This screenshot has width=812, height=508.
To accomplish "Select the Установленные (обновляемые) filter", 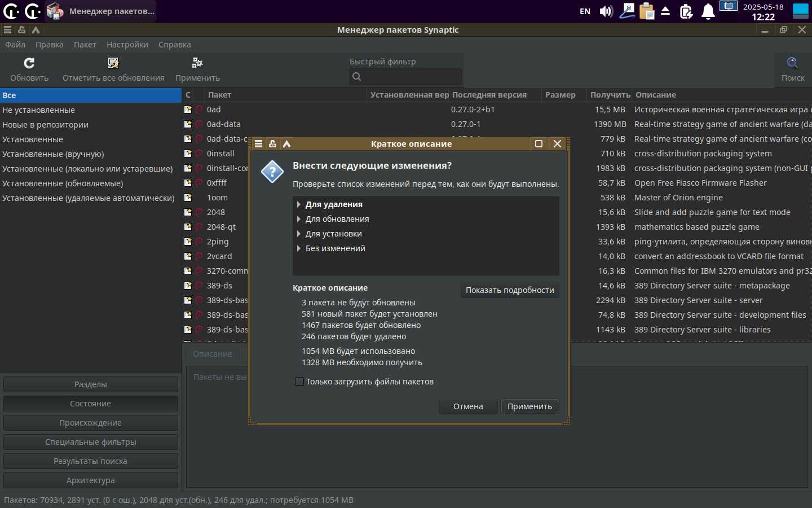I will pos(63,183).
